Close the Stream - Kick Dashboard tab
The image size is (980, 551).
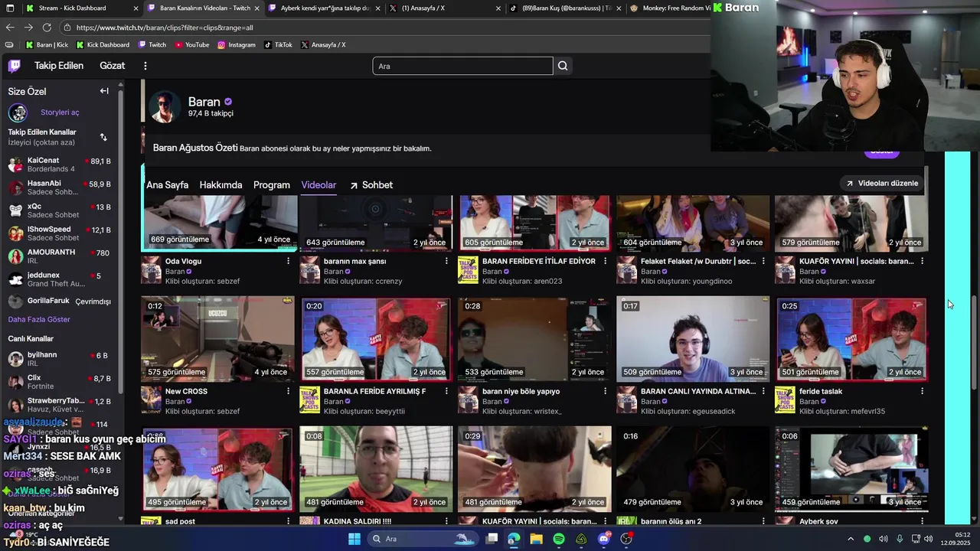(x=136, y=8)
